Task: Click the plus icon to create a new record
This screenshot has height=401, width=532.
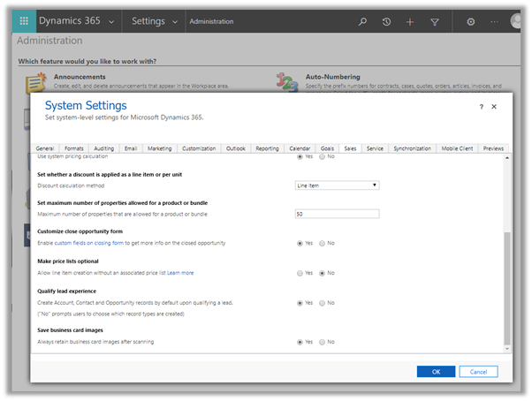Action: (x=410, y=21)
